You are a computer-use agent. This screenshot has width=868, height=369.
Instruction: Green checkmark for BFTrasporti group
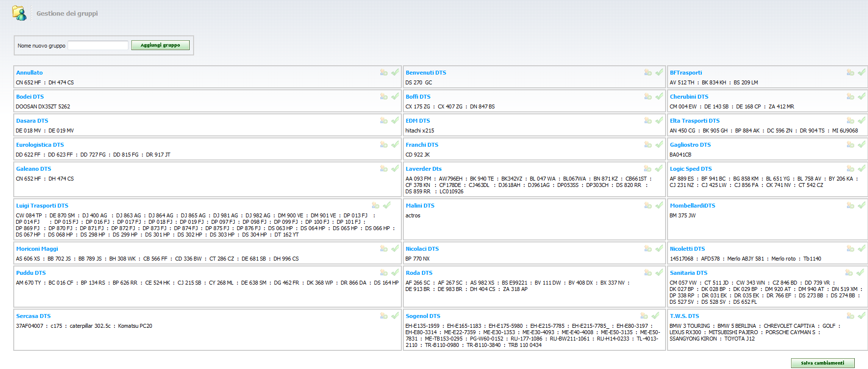[862, 72]
